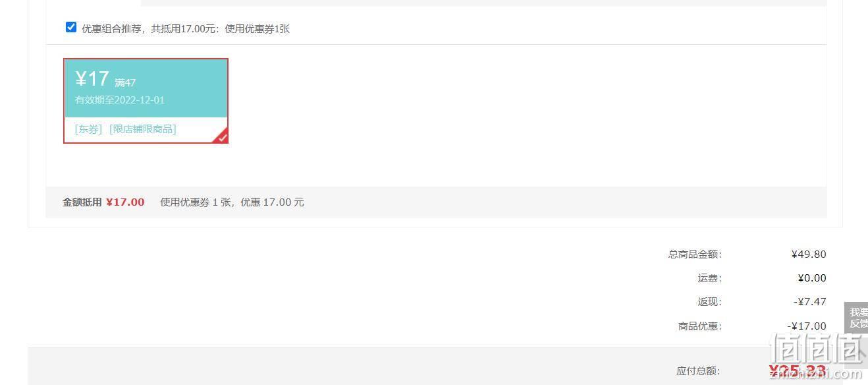
Task: Click the 总商品金额 ¥49.80 value
Action: tap(809, 254)
